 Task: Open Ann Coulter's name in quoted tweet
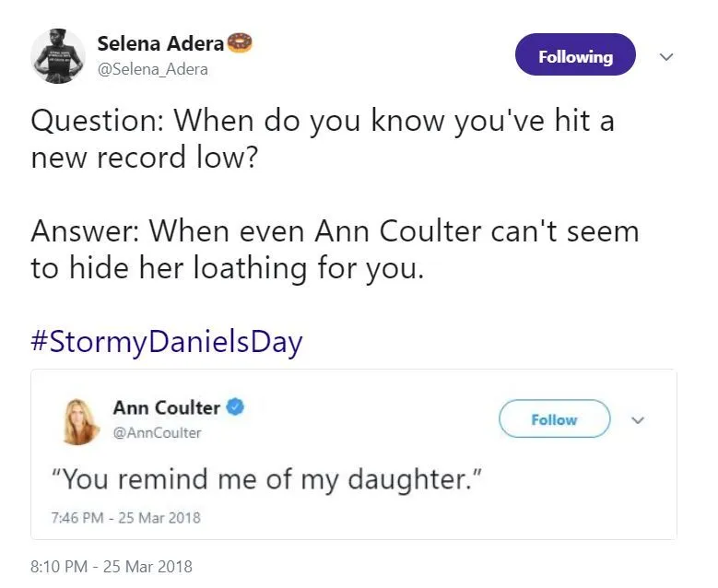click(166, 407)
